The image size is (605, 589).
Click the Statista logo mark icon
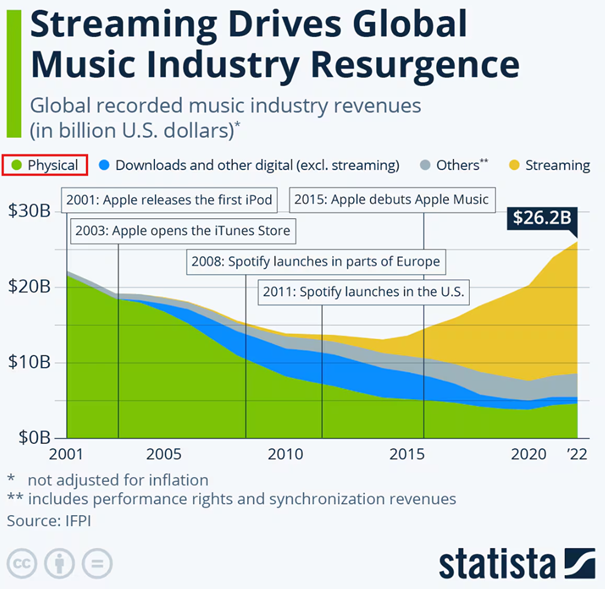[578, 563]
